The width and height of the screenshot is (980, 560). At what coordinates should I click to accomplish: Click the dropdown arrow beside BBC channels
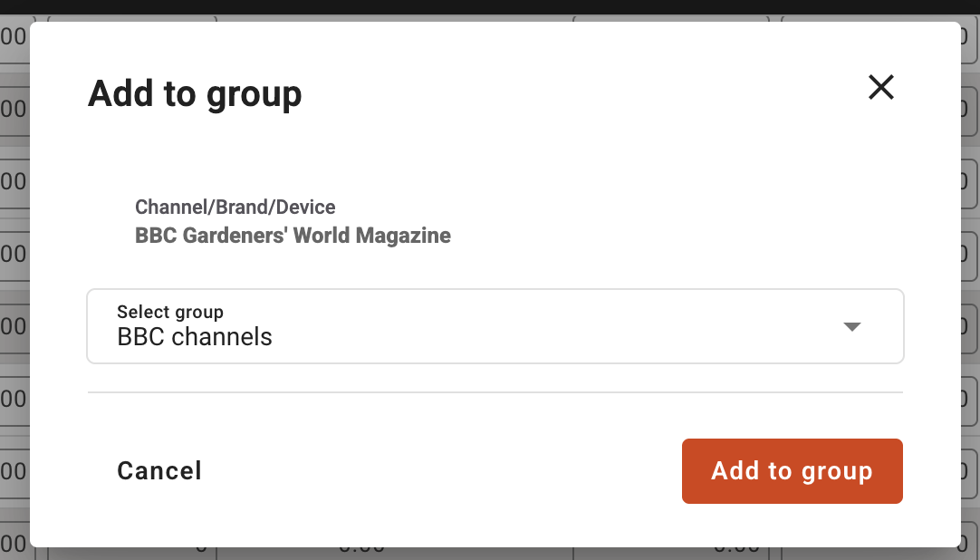(852, 326)
